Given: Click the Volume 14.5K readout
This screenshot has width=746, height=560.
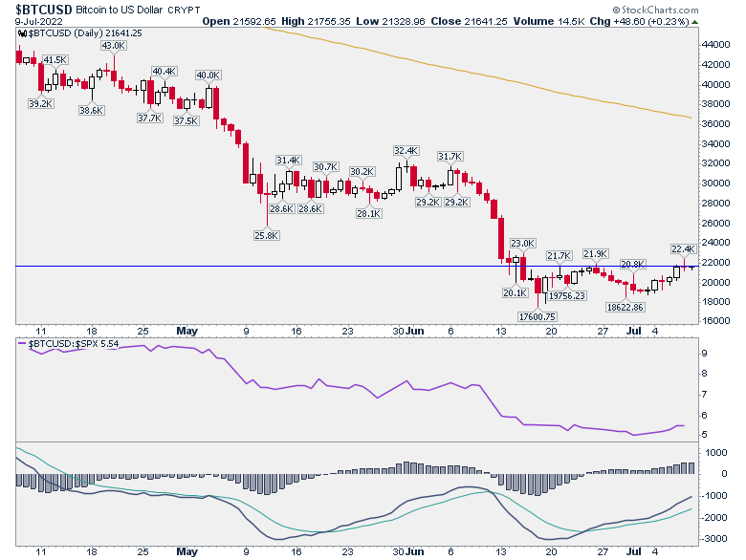Looking at the screenshot, I should [x=549, y=21].
